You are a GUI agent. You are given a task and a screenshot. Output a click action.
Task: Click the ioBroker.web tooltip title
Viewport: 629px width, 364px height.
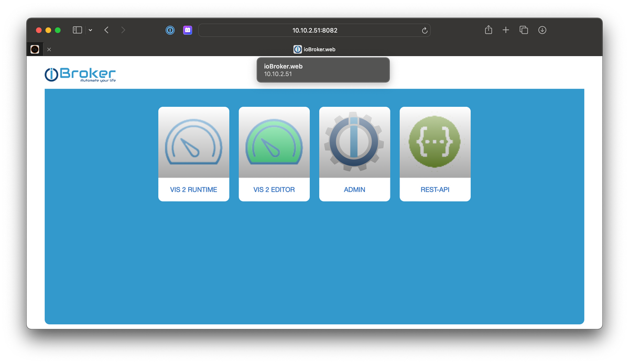point(283,67)
